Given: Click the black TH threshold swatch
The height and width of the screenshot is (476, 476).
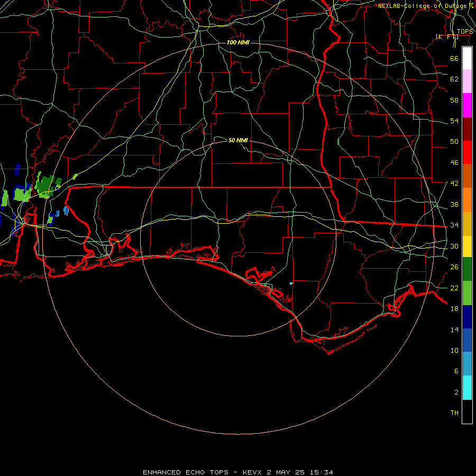Looking at the screenshot, I should (x=467, y=411).
